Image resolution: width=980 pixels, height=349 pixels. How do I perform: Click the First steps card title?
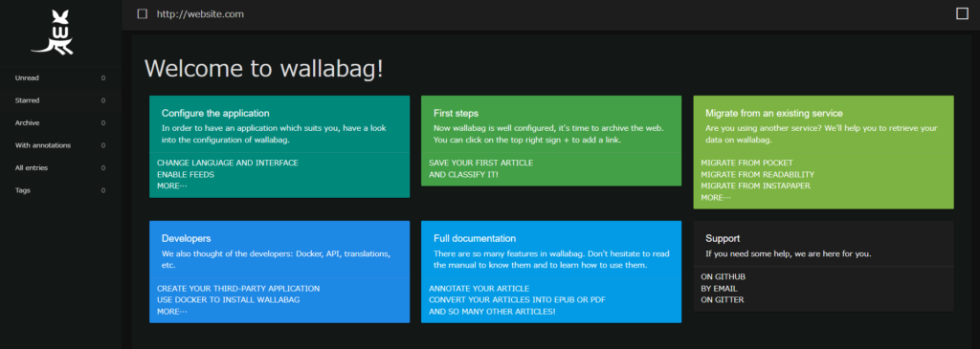pyautogui.click(x=456, y=114)
